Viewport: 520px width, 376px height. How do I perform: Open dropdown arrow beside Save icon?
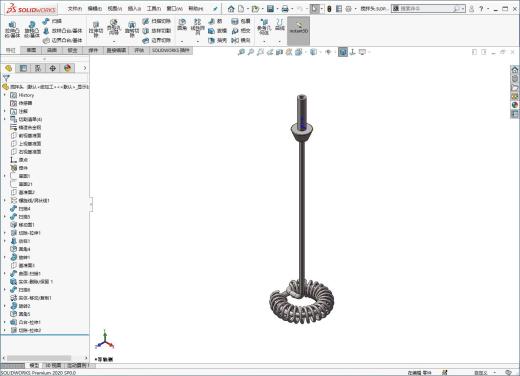click(277, 9)
